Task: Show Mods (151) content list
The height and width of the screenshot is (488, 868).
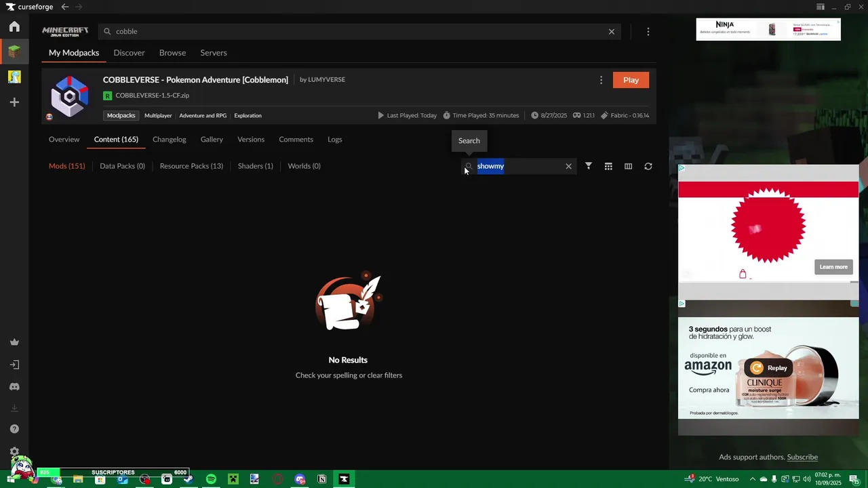Action: (66, 166)
